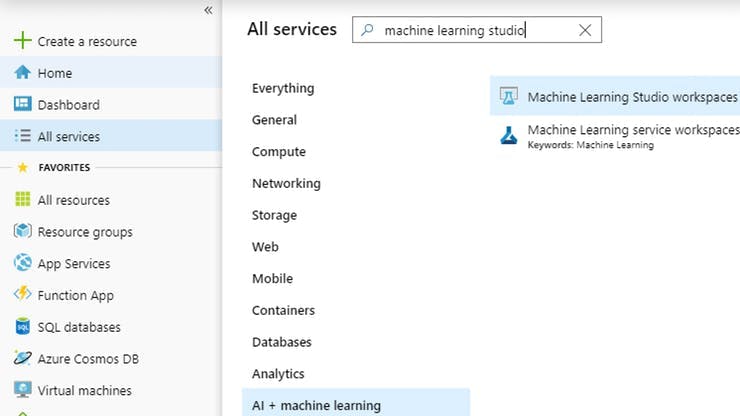Click the green plus Create a resource icon
The width and height of the screenshot is (740, 416).
click(22, 41)
